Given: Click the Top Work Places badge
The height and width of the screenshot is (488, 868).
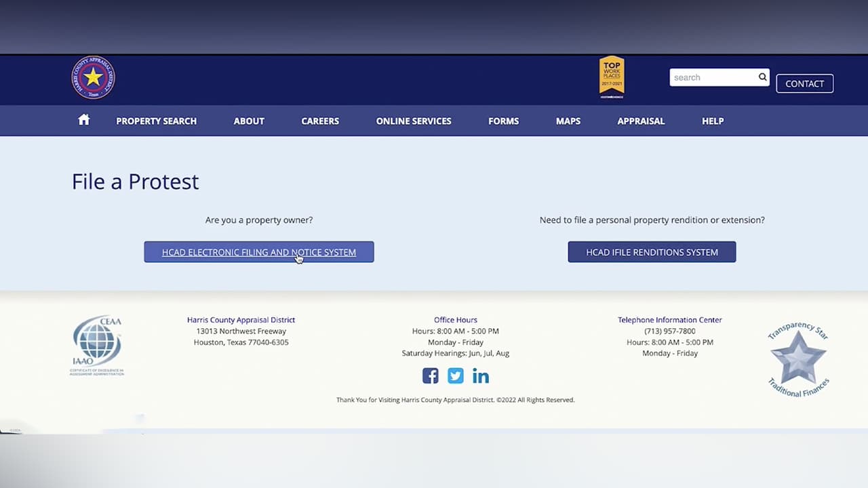Looking at the screenshot, I should (612, 75).
